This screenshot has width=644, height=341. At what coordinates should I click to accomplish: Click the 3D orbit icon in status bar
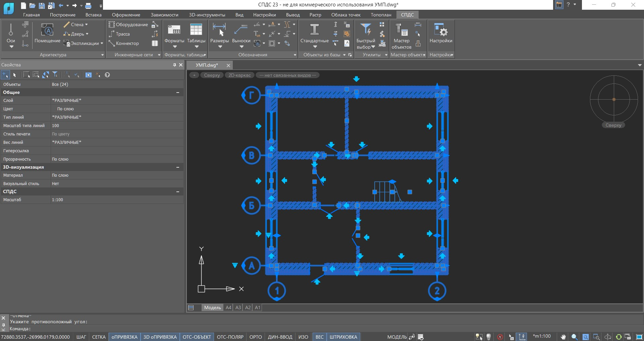608,337
